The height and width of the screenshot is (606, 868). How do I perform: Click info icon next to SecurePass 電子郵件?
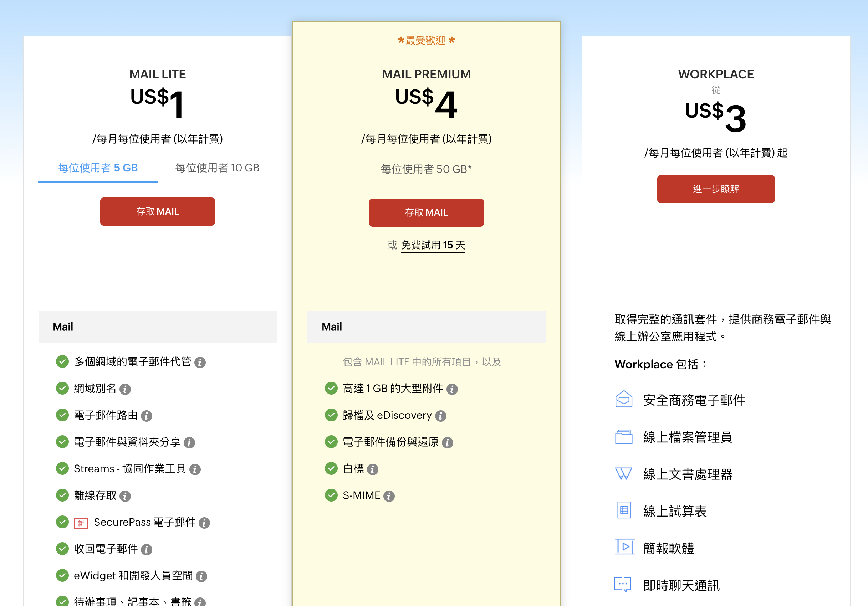point(204,523)
